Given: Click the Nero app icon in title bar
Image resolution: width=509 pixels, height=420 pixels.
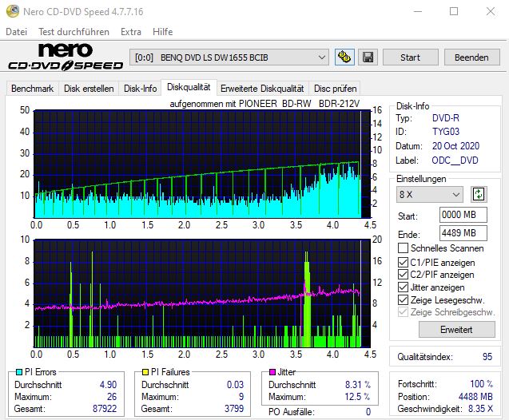Looking at the screenshot, I should coord(11,12).
